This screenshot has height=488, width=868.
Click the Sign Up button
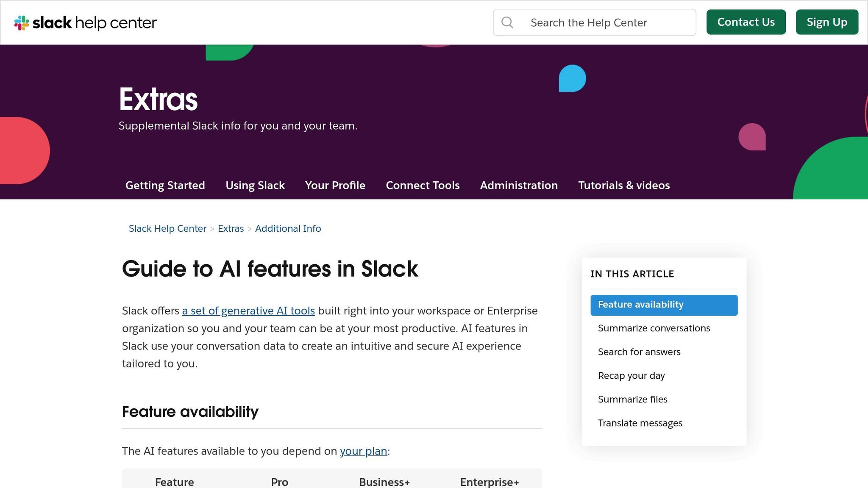point(827,22)
